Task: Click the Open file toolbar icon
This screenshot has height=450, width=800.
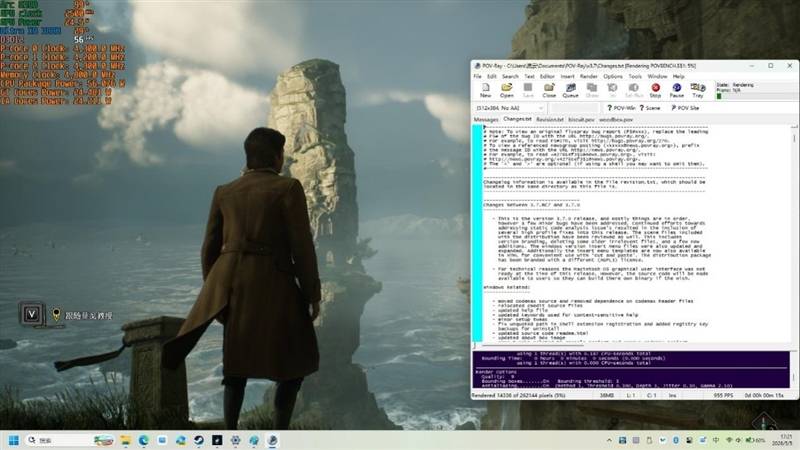Action: [x=507, y=90]
